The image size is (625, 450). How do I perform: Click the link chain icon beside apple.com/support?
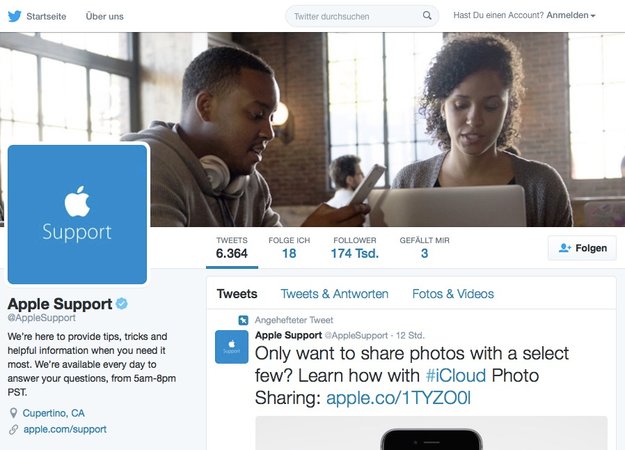click(x=14, y=429)
